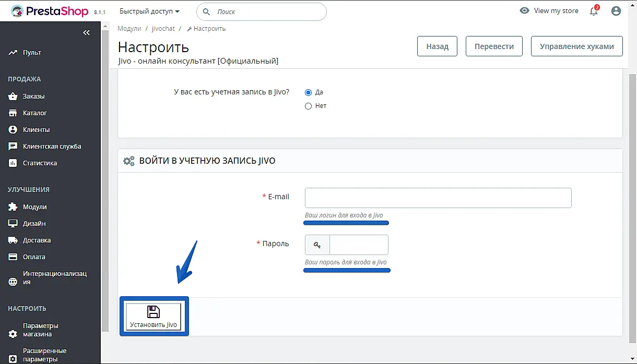Click the Modules puzzle icon in sidebar
637x364 pixels.
tap(13, 207)
